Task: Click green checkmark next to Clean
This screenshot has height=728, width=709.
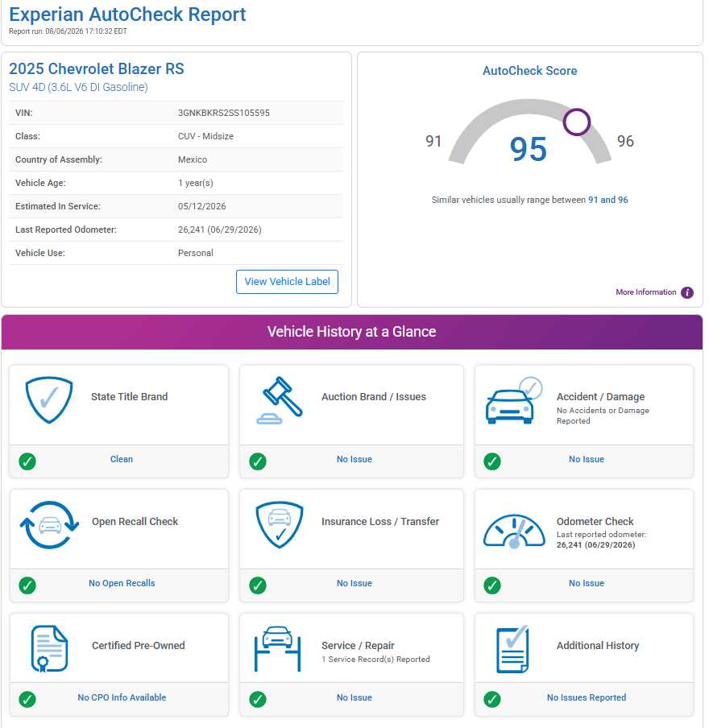Action: 27,461
